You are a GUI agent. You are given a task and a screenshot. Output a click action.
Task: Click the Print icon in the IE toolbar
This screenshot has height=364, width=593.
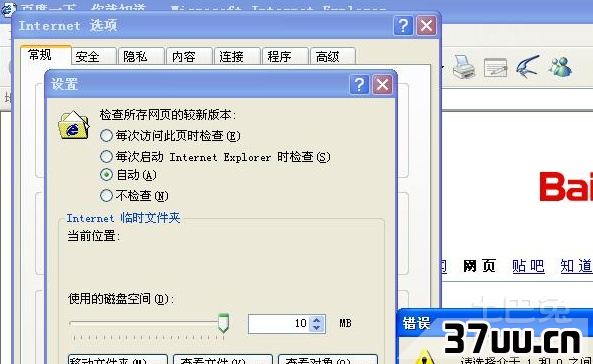tap(464, 67)
